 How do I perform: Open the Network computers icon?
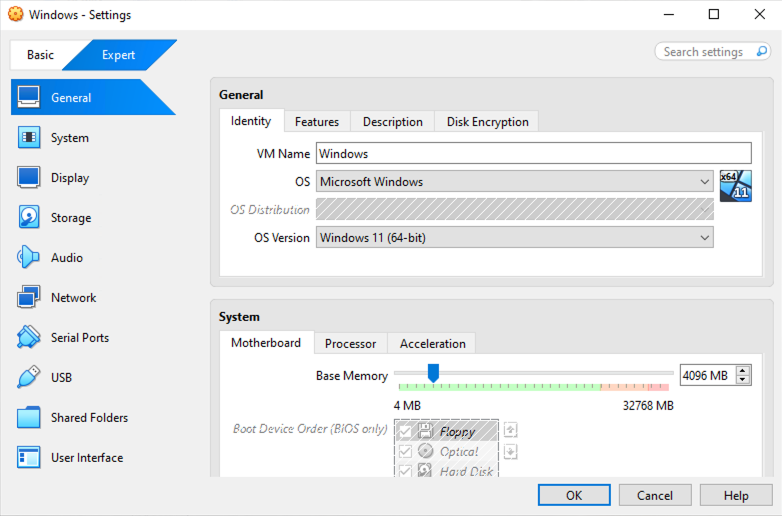[28, 297]
